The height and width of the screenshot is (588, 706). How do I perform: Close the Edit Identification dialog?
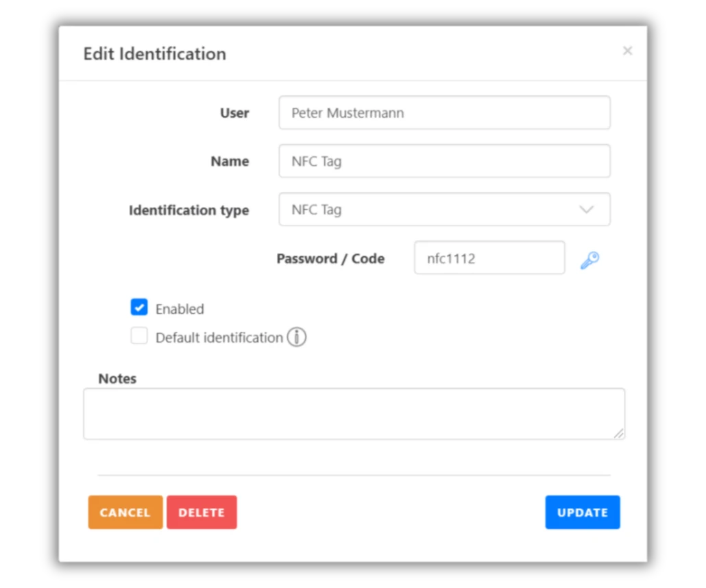tap(627, 50)
